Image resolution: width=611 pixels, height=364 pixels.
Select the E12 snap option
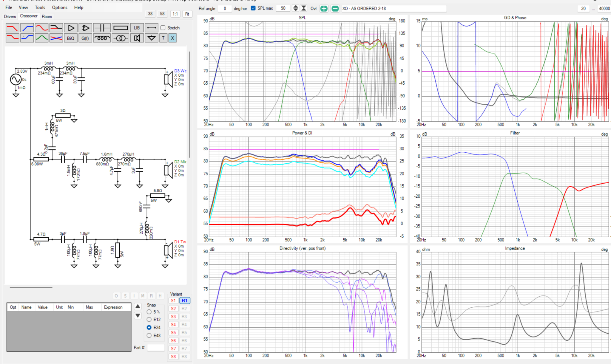(149, 320)
